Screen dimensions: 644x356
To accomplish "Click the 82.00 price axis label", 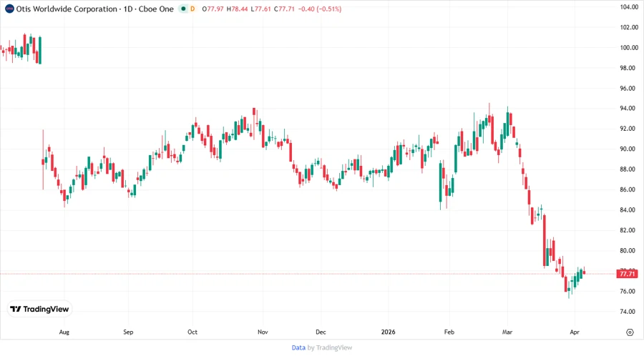I will click(x=629, y=230).
